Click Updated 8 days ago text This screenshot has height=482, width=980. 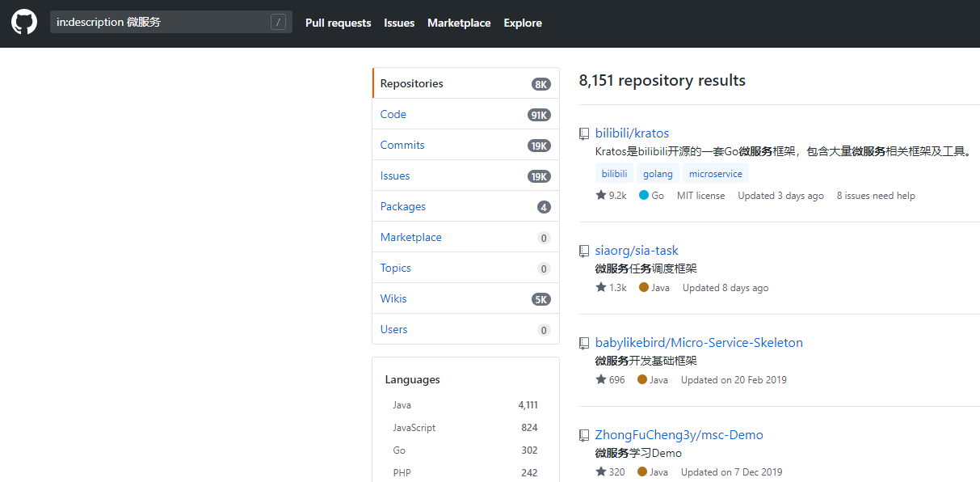726,288
